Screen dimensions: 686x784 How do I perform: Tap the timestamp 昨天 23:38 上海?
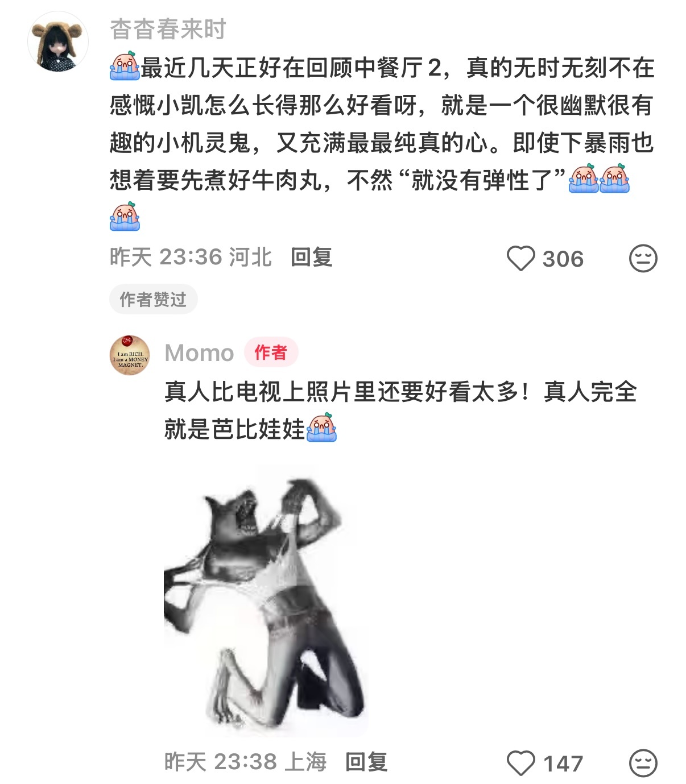[245, 762]
